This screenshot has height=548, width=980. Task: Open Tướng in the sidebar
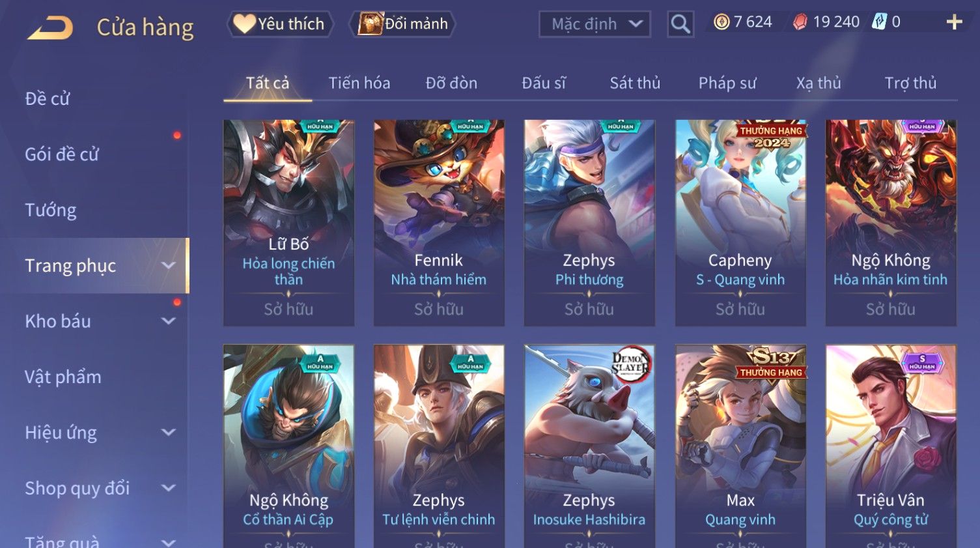(x=51, y=210)
